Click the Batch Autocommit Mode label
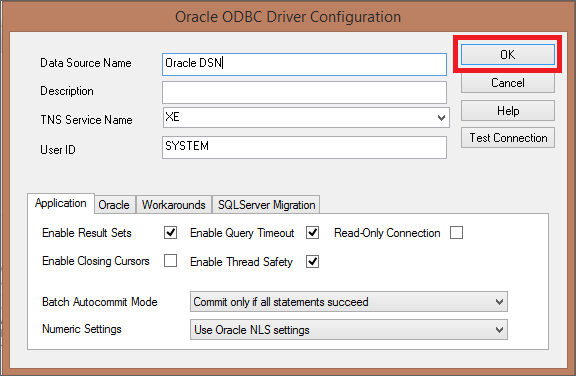 [100, 302]
